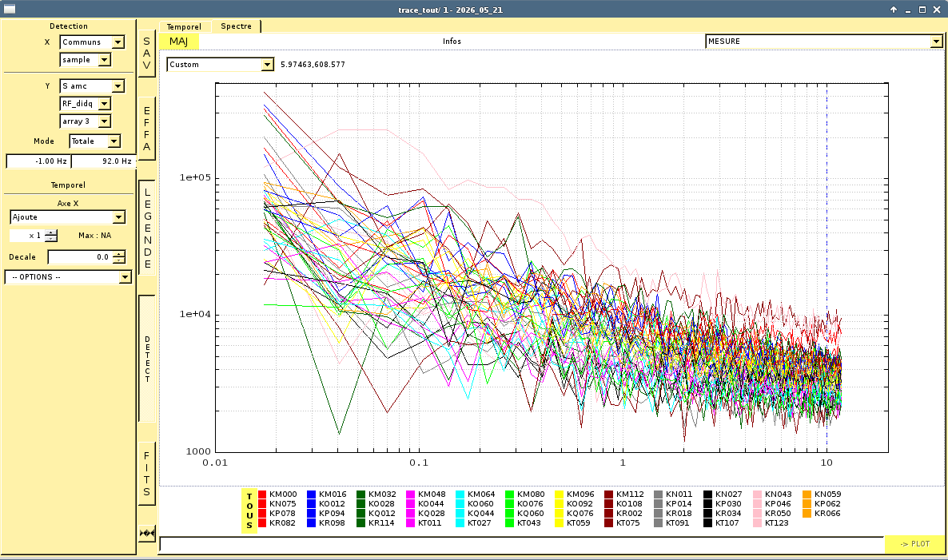Click the title bar up-arrow shade icon
This screenshot has height=560, width=948.
click(893, 10)
